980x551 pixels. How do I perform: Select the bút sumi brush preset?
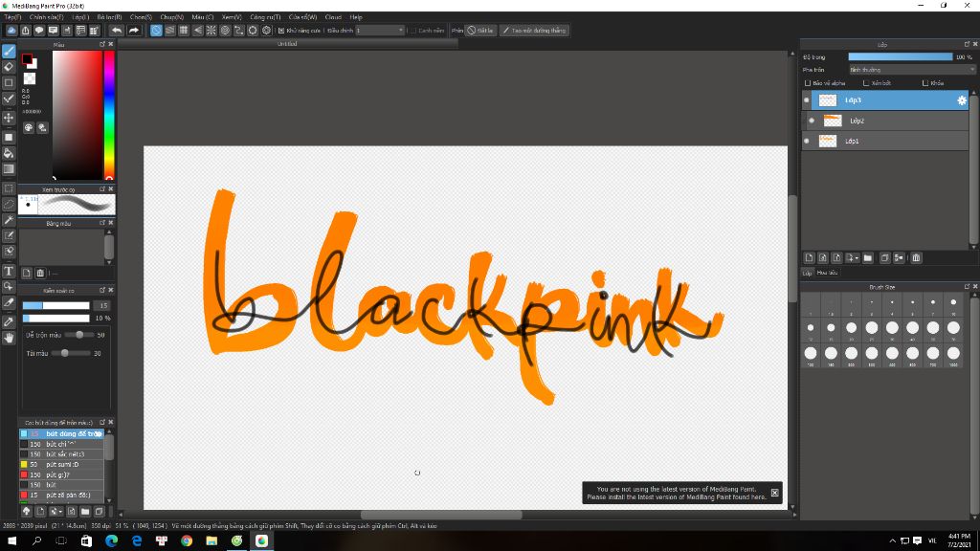tap(61, 465)
